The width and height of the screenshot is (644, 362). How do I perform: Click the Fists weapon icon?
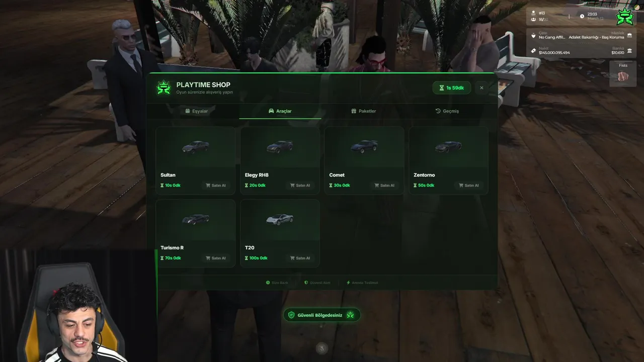tap(623, 76)
